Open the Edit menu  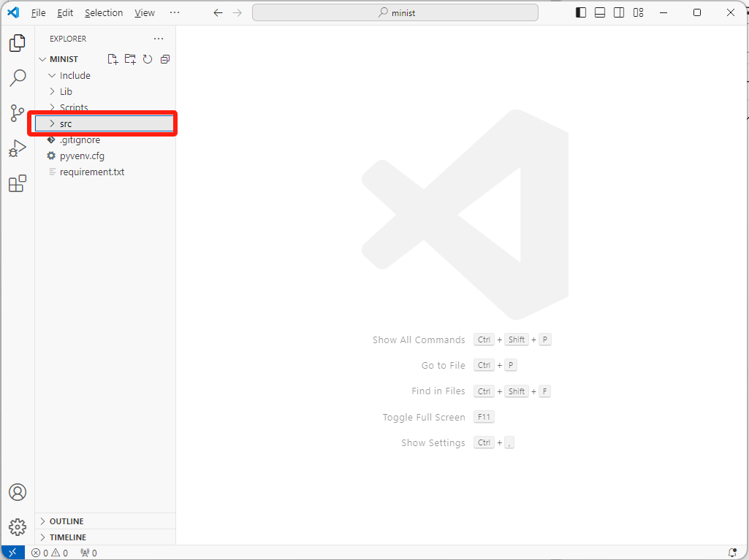coord(65,13)
